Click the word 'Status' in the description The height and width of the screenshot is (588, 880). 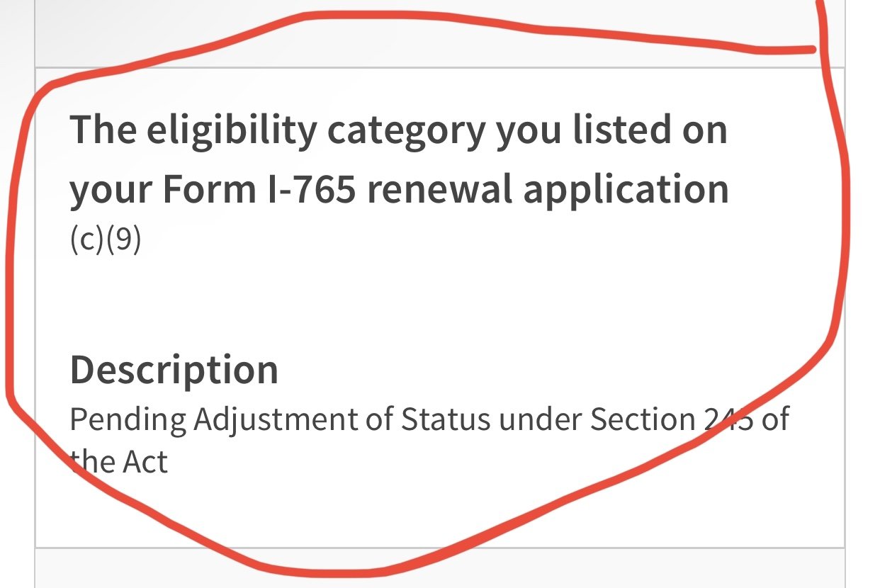[445, 420]
